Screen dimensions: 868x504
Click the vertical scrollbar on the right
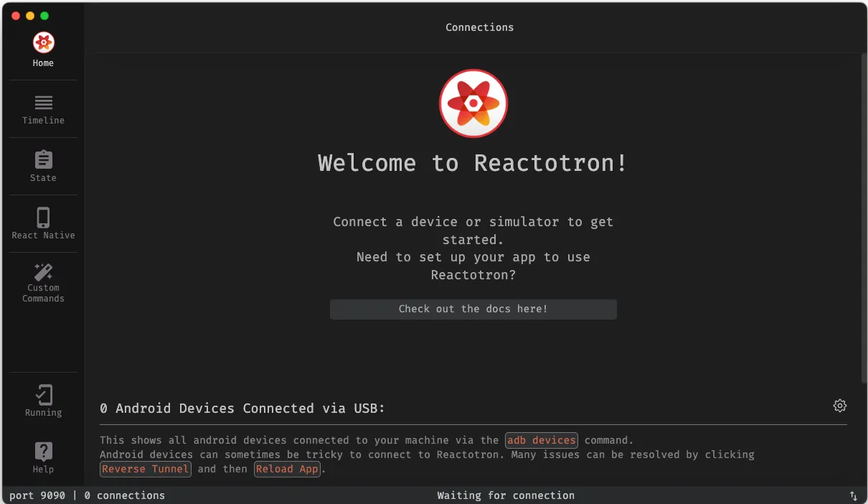(864, 218)
